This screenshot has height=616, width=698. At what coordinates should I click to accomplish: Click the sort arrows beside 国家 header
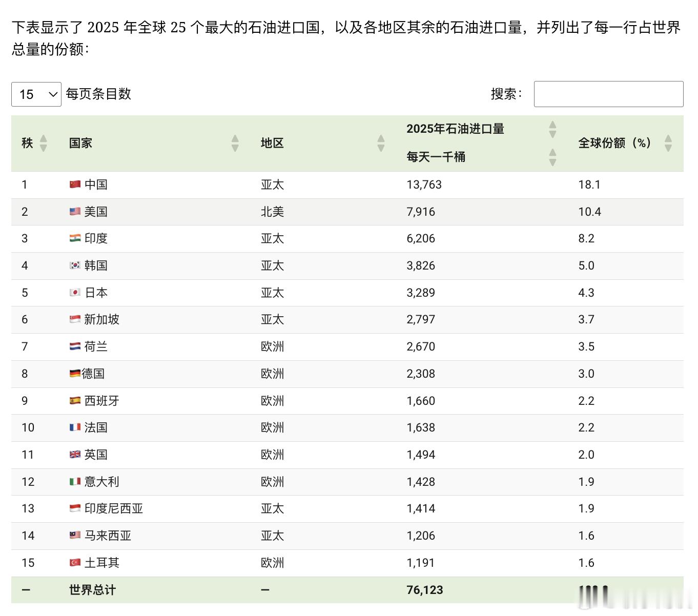click(235, 143)
